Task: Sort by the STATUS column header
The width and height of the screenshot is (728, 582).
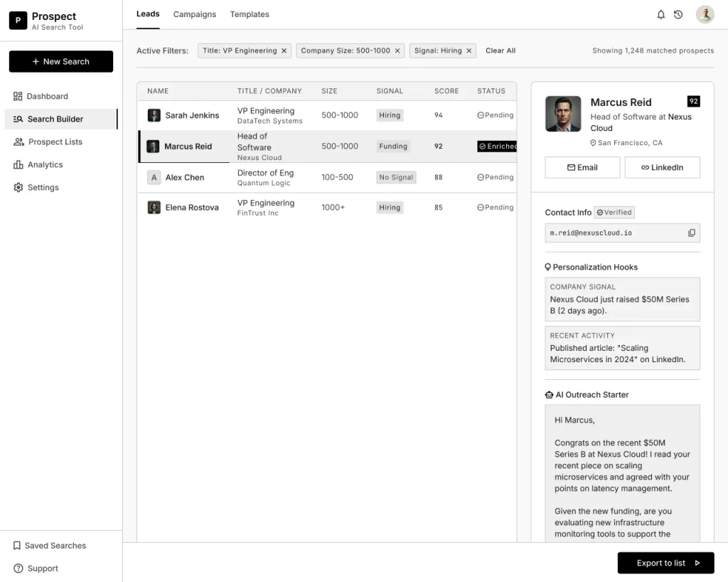Action: click(491, 91)
